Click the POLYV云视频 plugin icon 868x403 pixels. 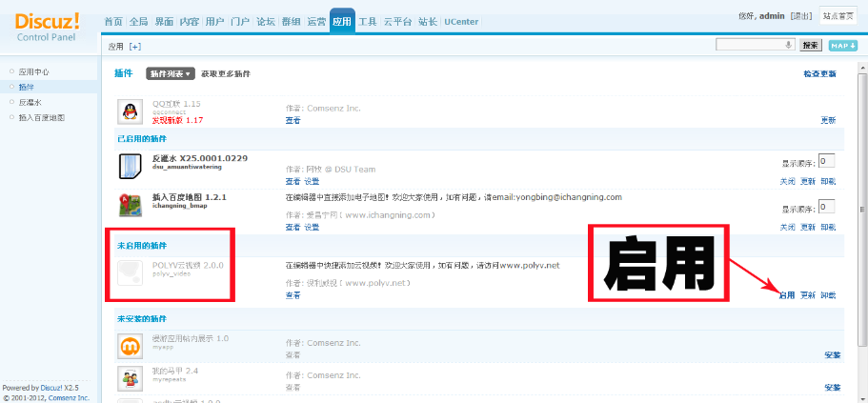coord(131,273)
